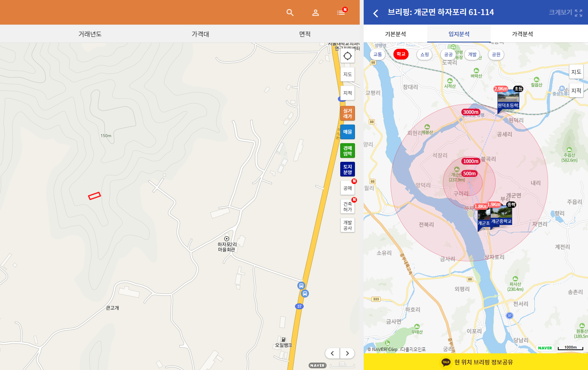
Task: Toggle the red 학교 category filter
Action: [401, 54]
